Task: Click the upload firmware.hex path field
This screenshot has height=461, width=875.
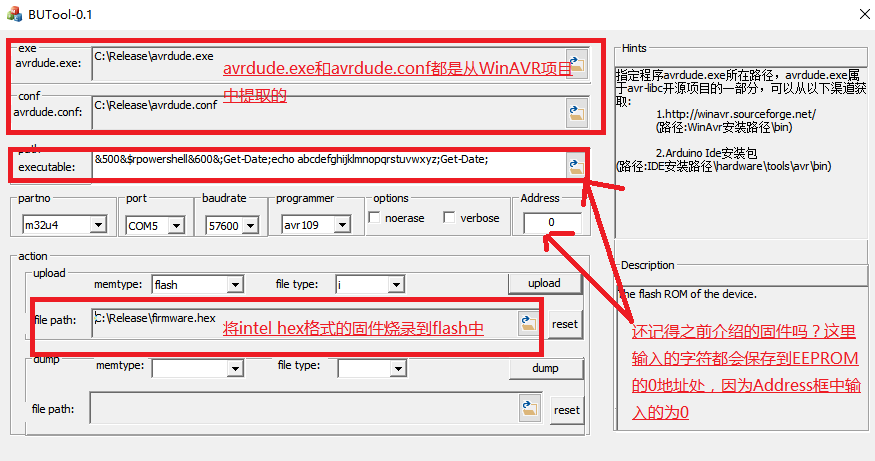Action: coord(305,324)
